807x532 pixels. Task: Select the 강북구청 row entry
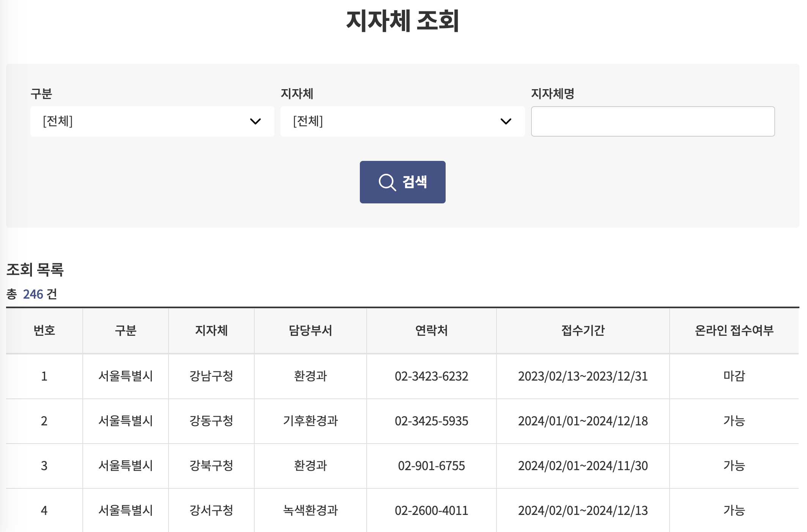pyautogui.click(x=211, y=466)
